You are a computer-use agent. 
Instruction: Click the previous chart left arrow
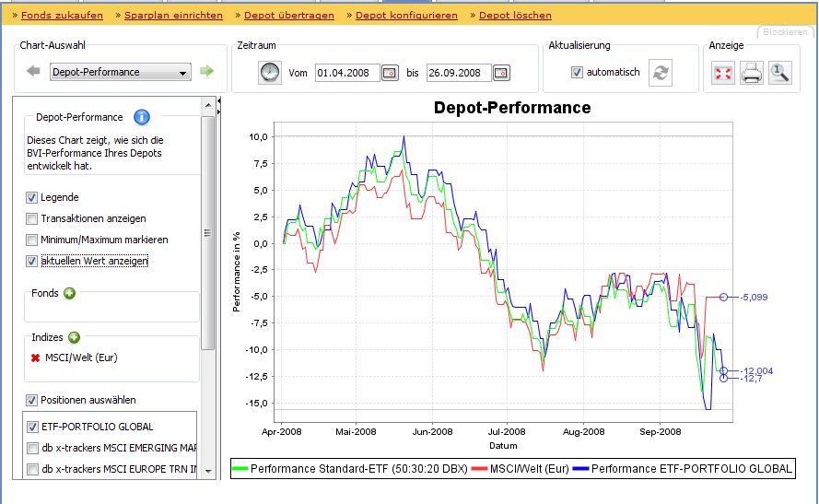(x=33, y=72)
